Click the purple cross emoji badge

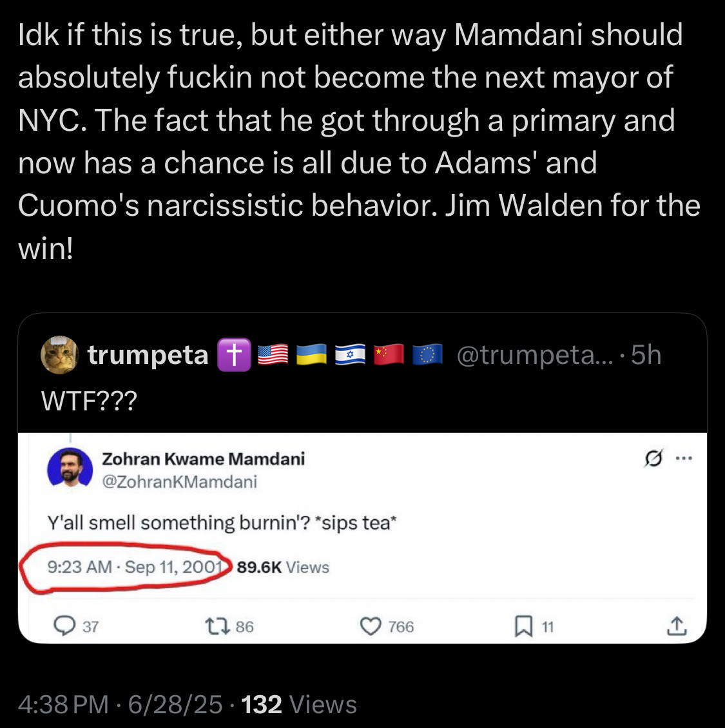pos(233,355)
